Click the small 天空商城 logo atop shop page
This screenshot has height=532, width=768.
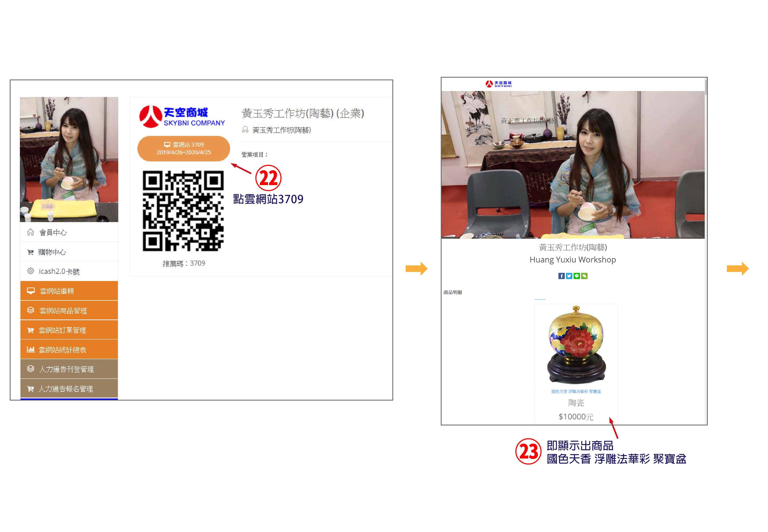[498, 84]
